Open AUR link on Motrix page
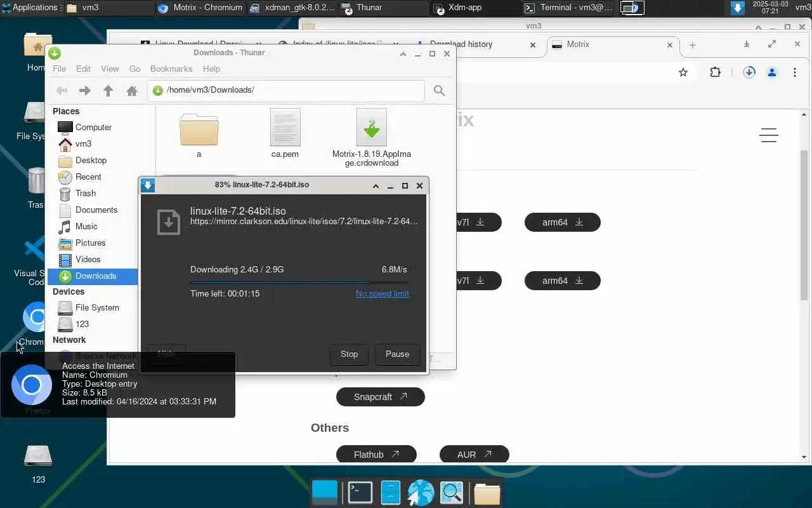The height and width of the screenshot is (508, 812). (x=475, y=455)
